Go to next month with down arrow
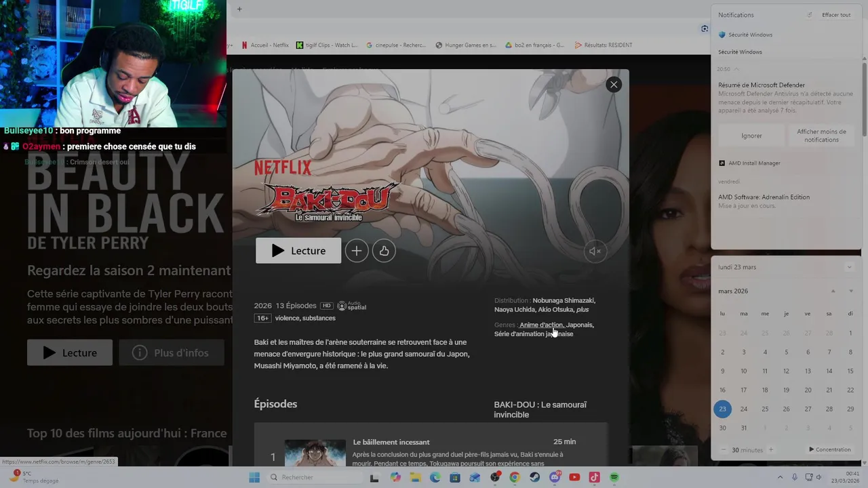This screenshot has width=868, height=488. (x=851, y=291)
